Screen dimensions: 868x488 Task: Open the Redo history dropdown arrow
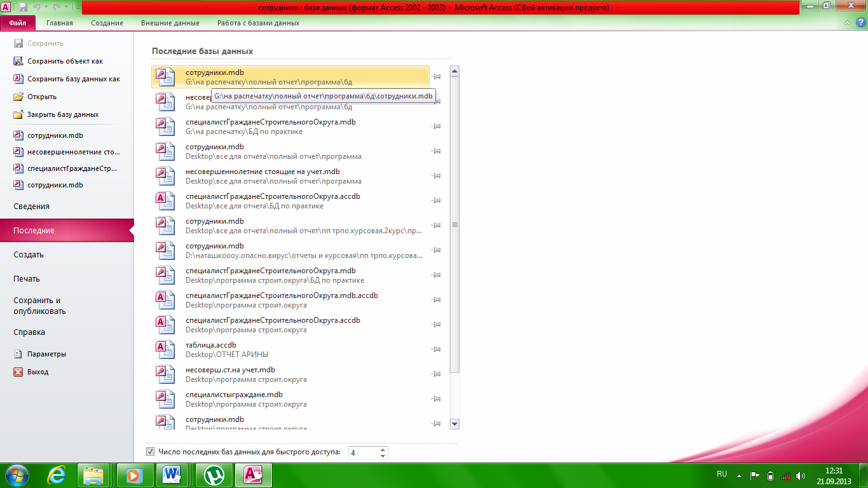point(66,7)
